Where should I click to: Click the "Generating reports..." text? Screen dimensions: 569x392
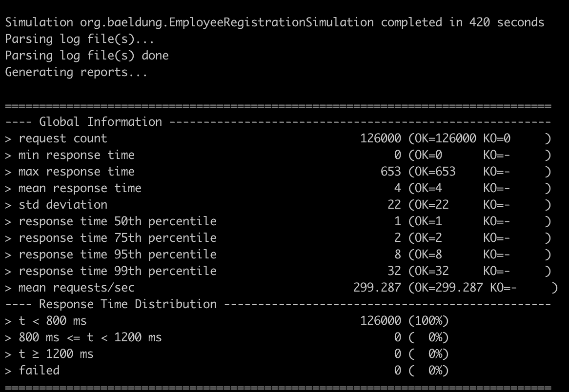tap(76, 72)
